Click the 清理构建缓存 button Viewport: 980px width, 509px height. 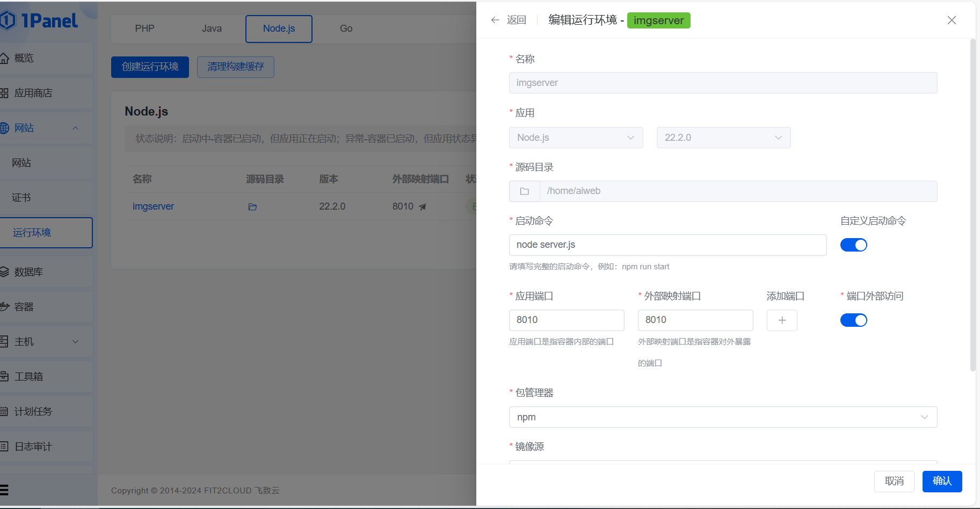coord(236,67)
